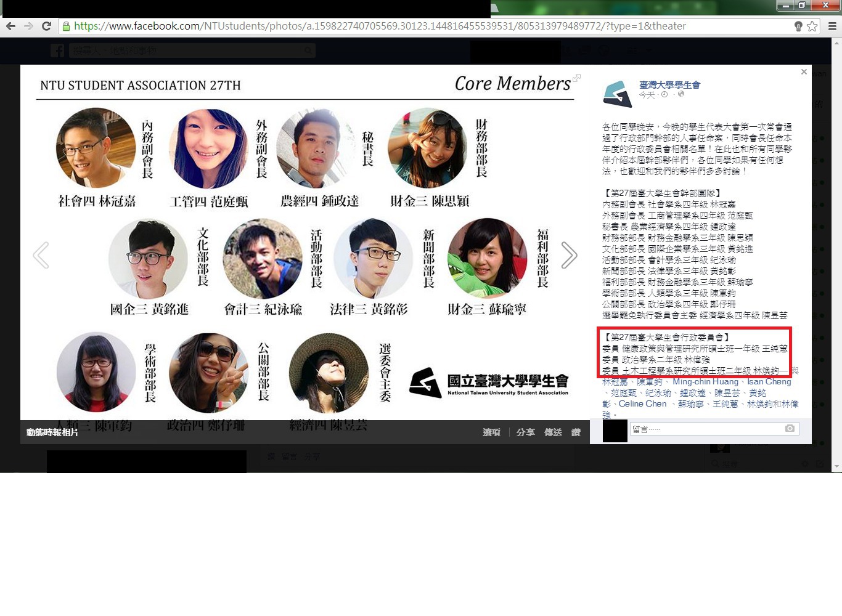Enter fullscreen with the photo expand icon
The height and width of the screenshot is (616, 842).
click(576, 78)
